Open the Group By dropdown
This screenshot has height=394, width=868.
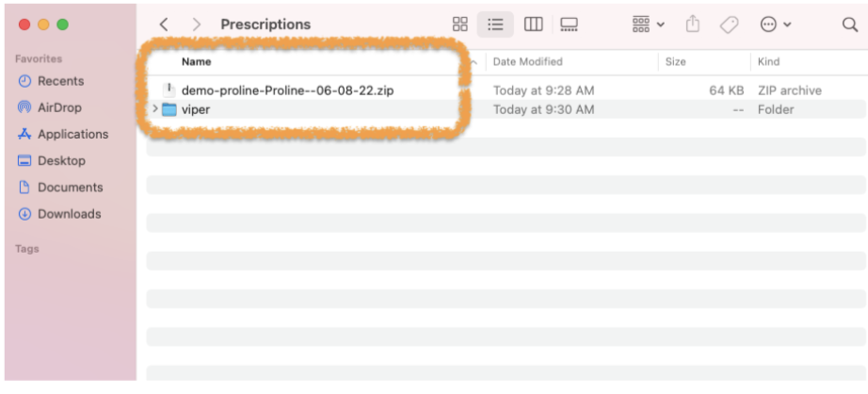(648, 25)
